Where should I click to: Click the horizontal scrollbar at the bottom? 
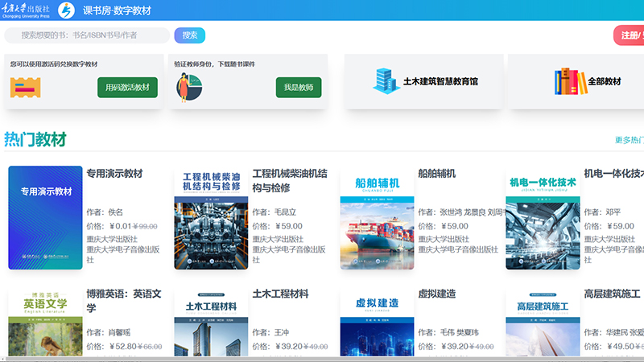(x=322, y=359)
